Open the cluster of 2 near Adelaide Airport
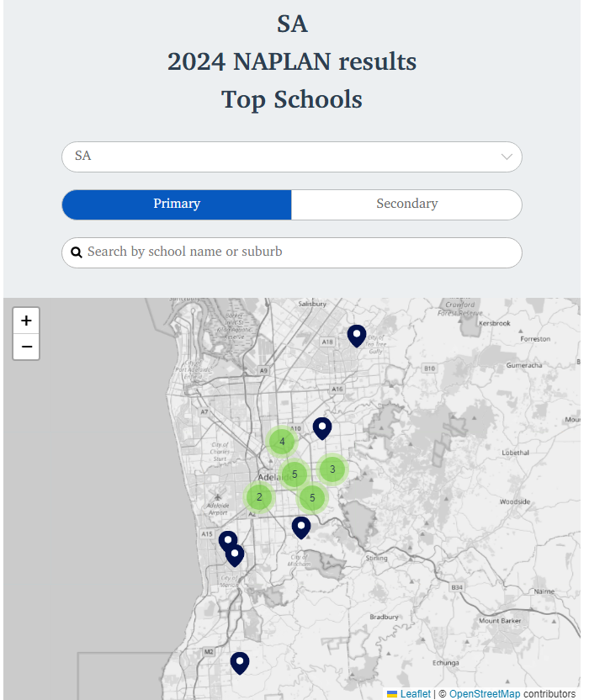The image size is (589, 700). (259, 497)
